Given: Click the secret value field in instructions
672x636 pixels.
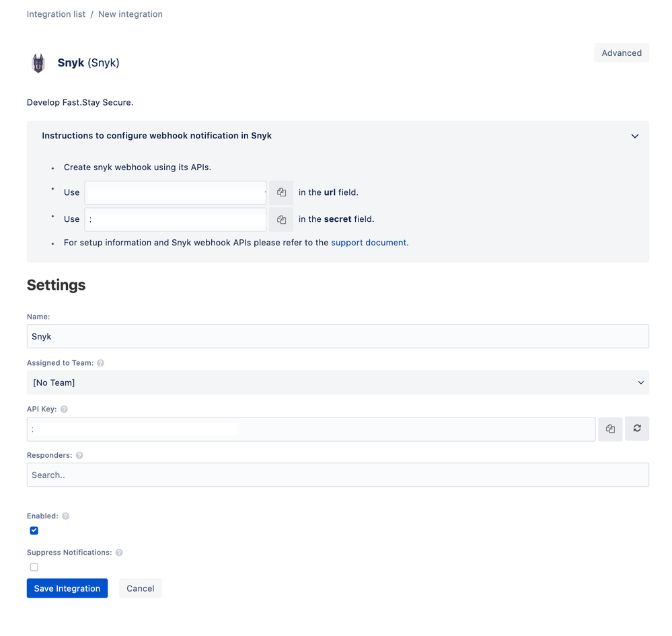Looking at the screenshot, I should [x=176, y=219].
